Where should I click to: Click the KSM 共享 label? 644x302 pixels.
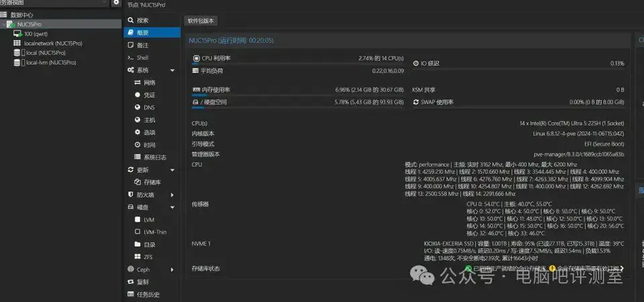(424, 89)
